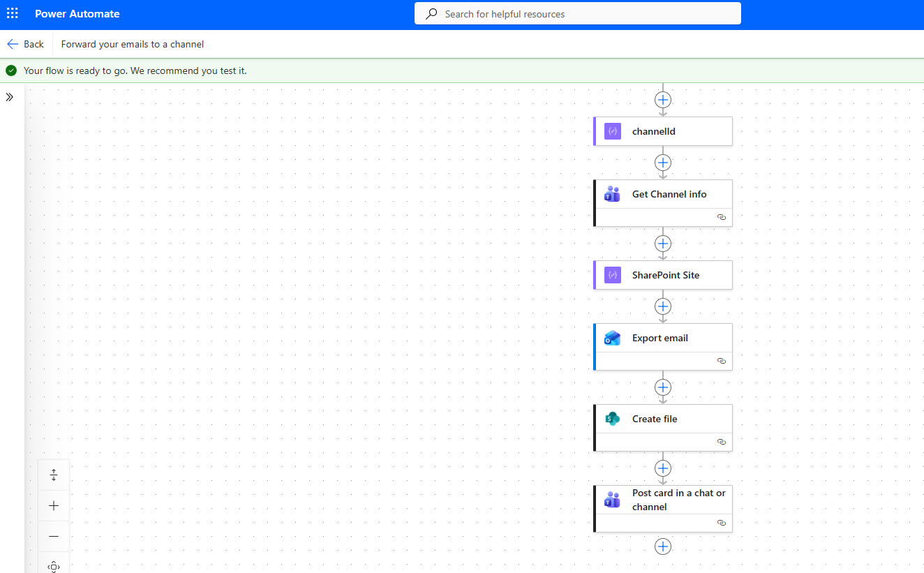Expand the left side panel chevron
The width and height of the screenshot is (924, 573).
[x=10, y=97]
